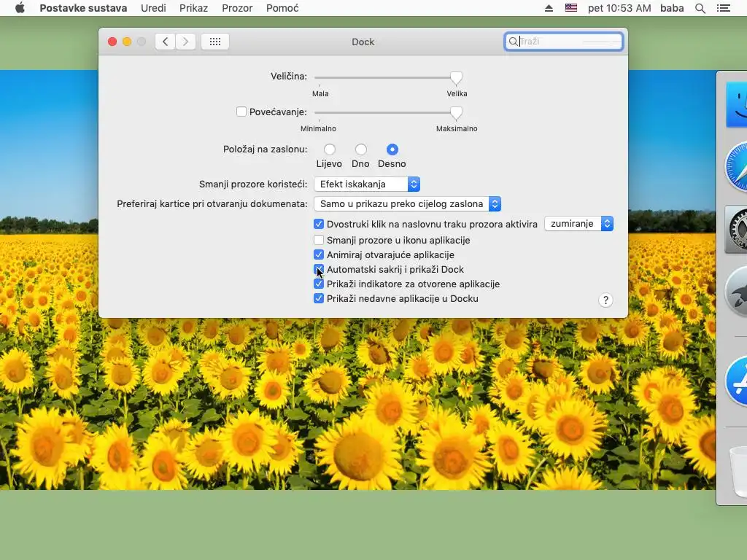This screenshot has height=560, width=747.
Task: Open the Uredi menu
Action: 153,8
